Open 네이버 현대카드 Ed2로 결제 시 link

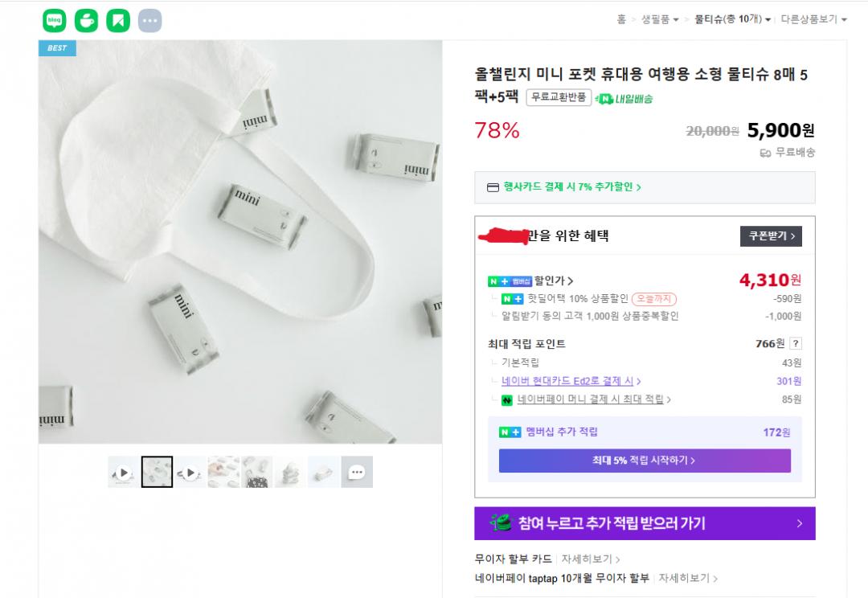tap(571, 381)
